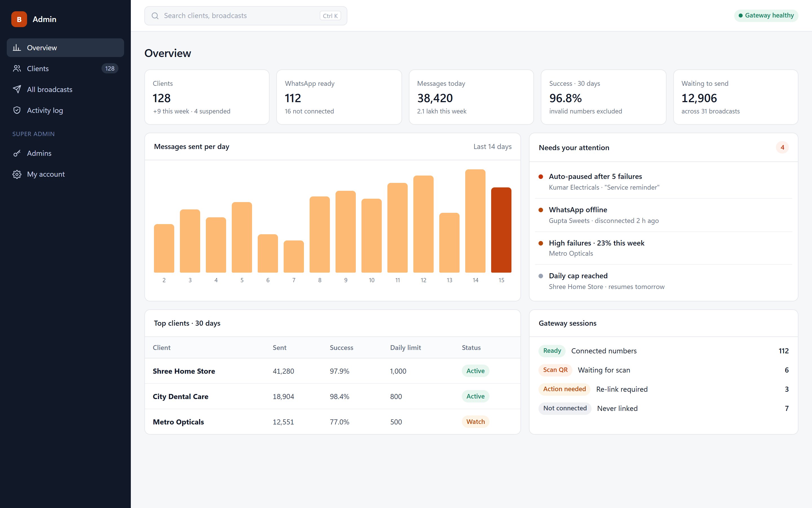This screenshot has width=812, height=508.
Task: Click the My account gear icon
Action: [17, 174]
